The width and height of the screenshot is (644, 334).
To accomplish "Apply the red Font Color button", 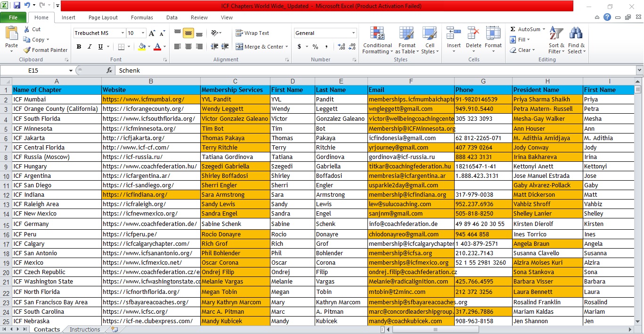I will [x=157, y=47].
